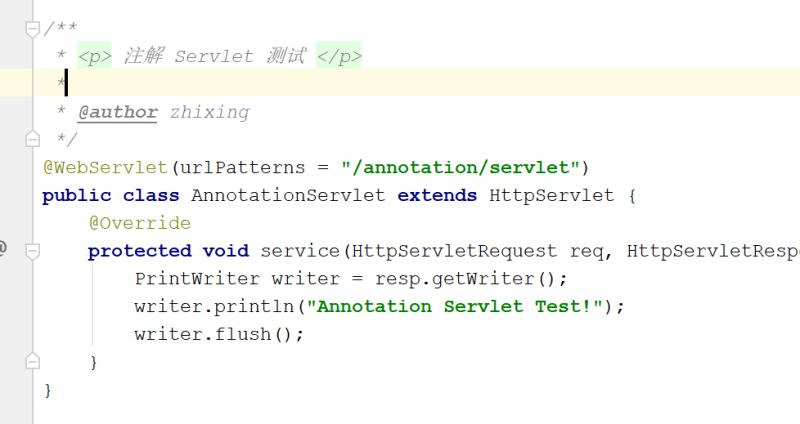The image size is (800, 424).
Task: Click the AnnotationServlet class name
Action: [x=288, y=195]
